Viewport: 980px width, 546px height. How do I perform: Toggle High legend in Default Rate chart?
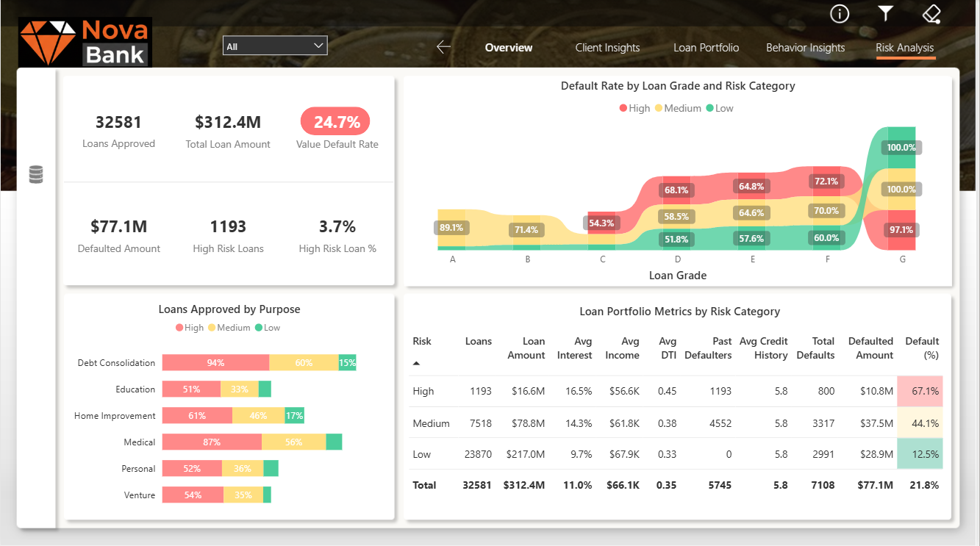(635, 108)
